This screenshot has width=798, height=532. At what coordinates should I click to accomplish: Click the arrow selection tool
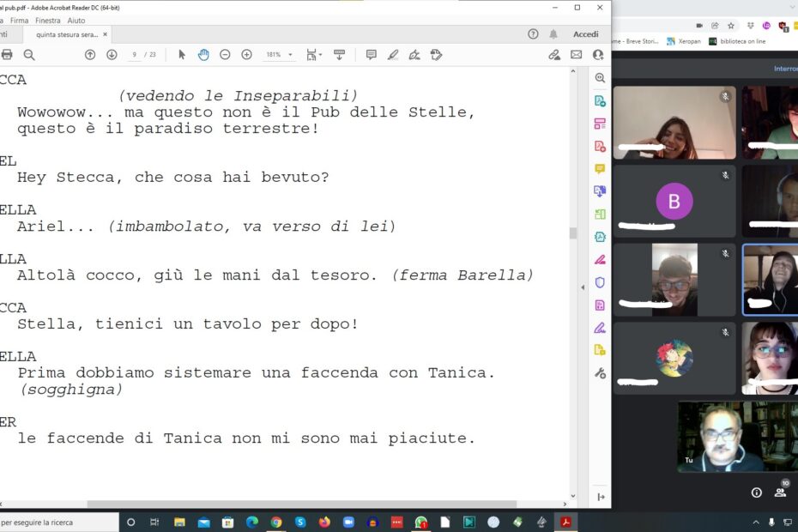(182, 55)
